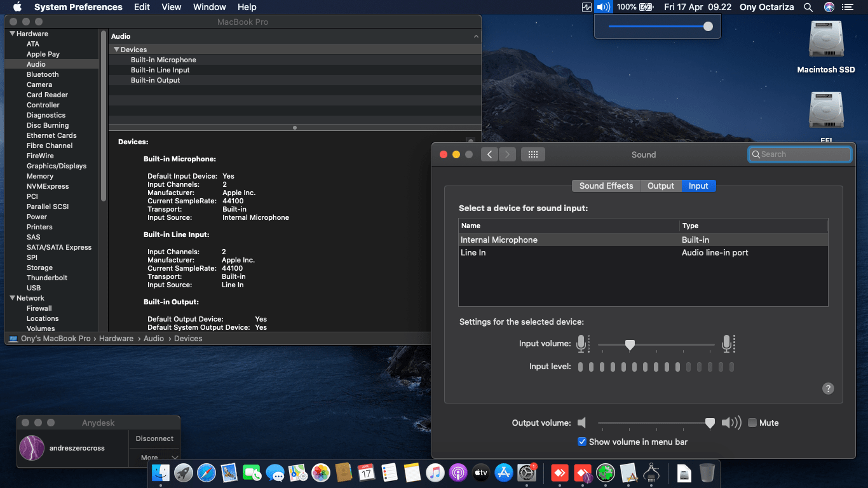Viewport: 868px width, 488px height.
Task: Launch the App Store dock icon
Action: click(x=504, y=473)
